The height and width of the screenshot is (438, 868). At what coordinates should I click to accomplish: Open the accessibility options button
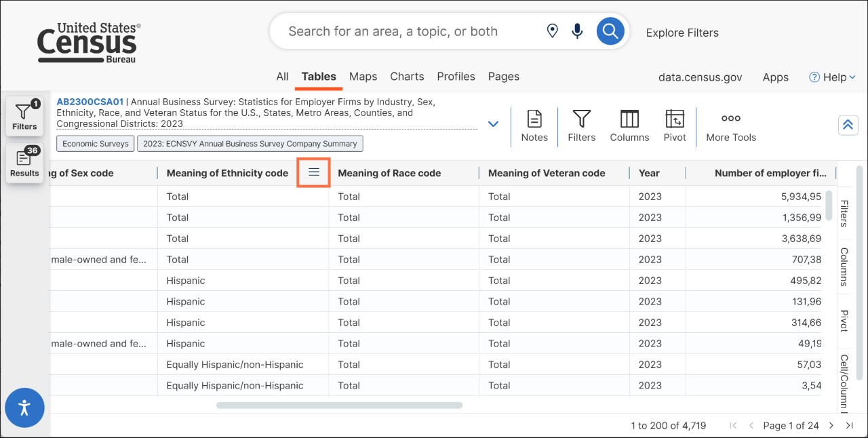click(25, 407)
